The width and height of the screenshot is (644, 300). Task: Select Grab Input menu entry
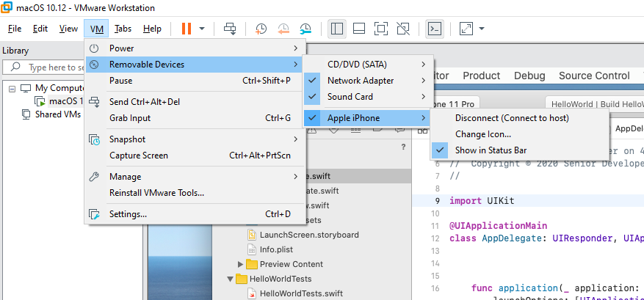click(195, 118)
